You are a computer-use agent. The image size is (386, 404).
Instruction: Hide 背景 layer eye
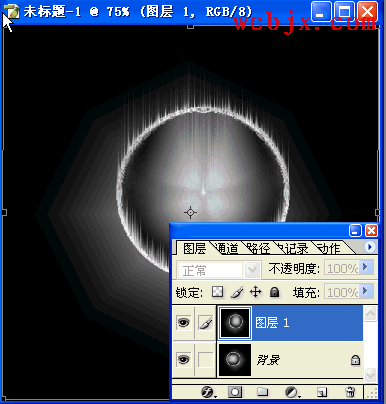click(x=183, y=360)
